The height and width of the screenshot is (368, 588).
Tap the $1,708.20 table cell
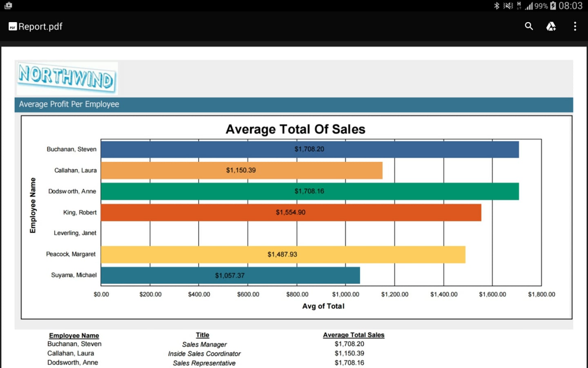coord(350,344)
